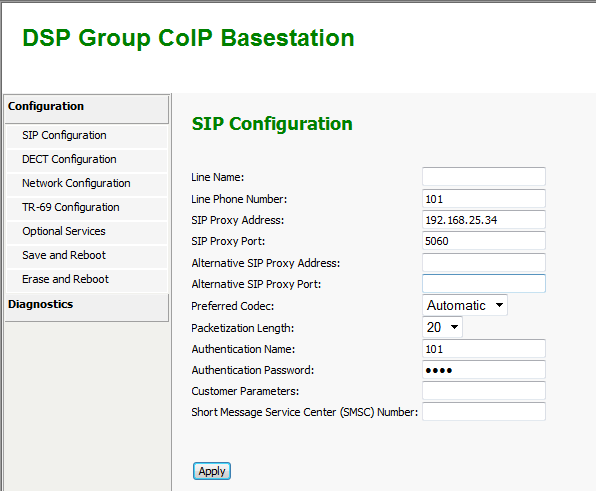Click the "Alternative SIP Proxy Address:" label
The image size is (596, 491).
click(266, 263)
